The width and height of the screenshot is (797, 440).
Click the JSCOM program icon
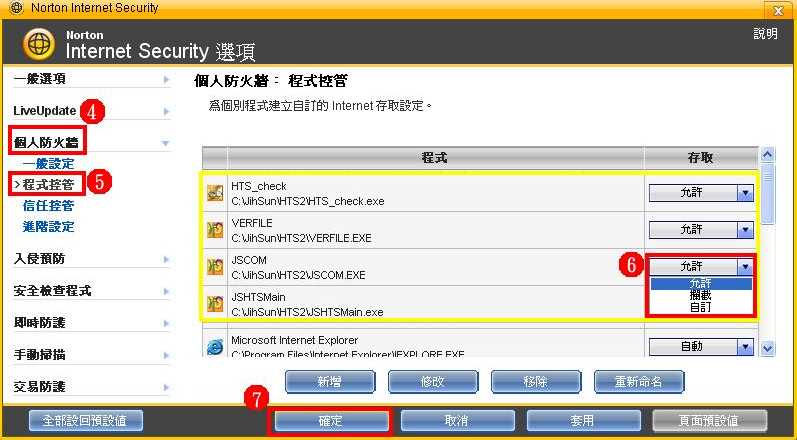coord(214,267)
